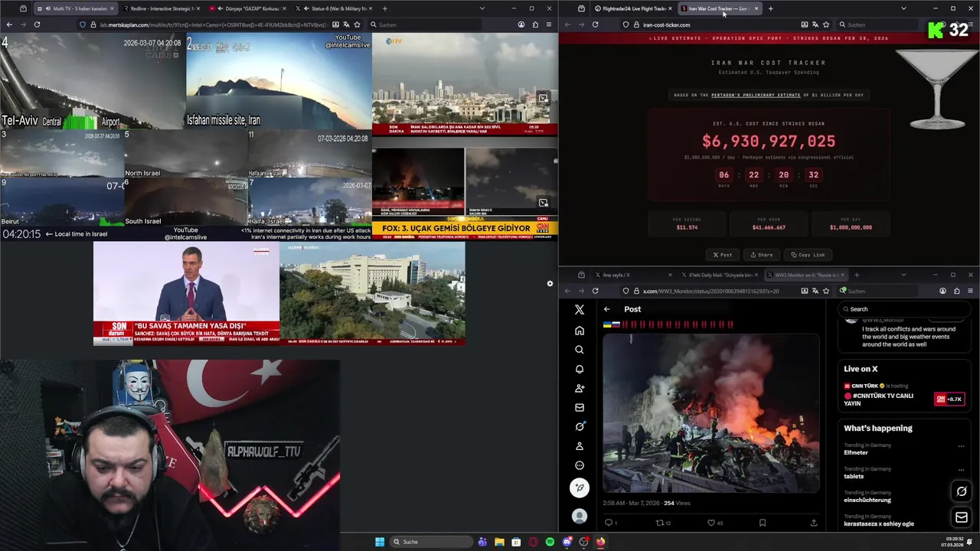Switch to Multi TV browser tab
Screen dimensions: 980x551
75,8
